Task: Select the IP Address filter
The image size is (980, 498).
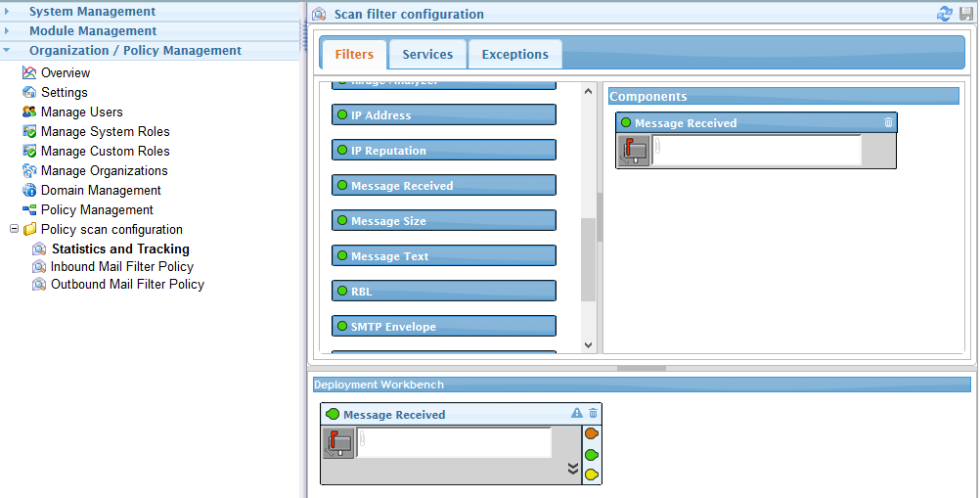Action: click(x=444, y=115)
